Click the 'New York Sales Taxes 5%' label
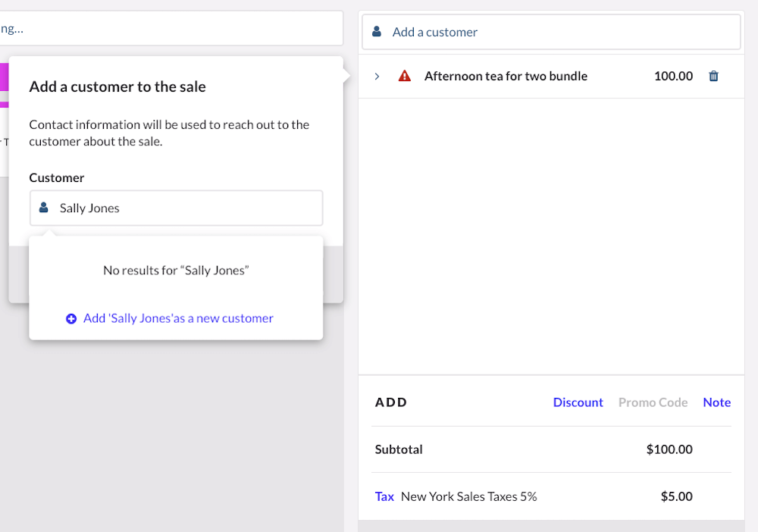 (468, 496)
